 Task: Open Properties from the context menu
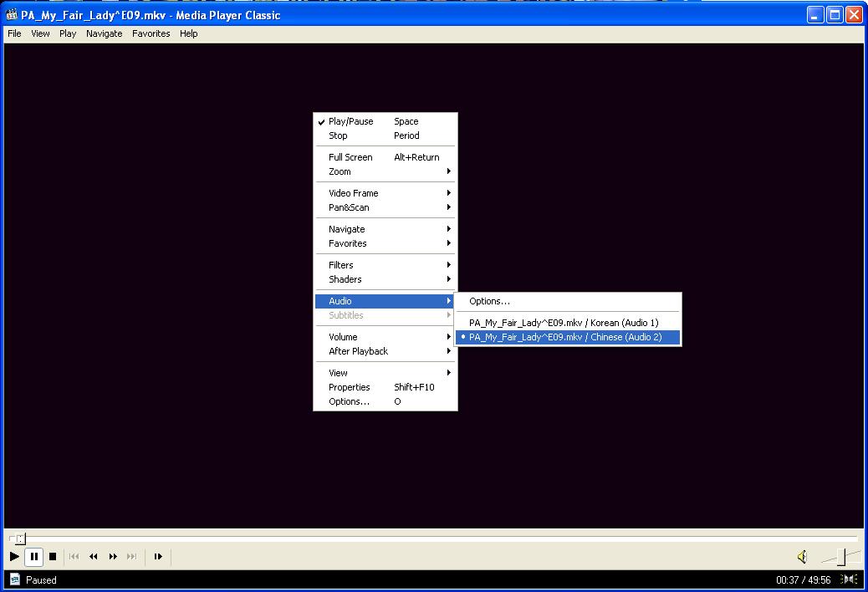(x=385, y=387)
